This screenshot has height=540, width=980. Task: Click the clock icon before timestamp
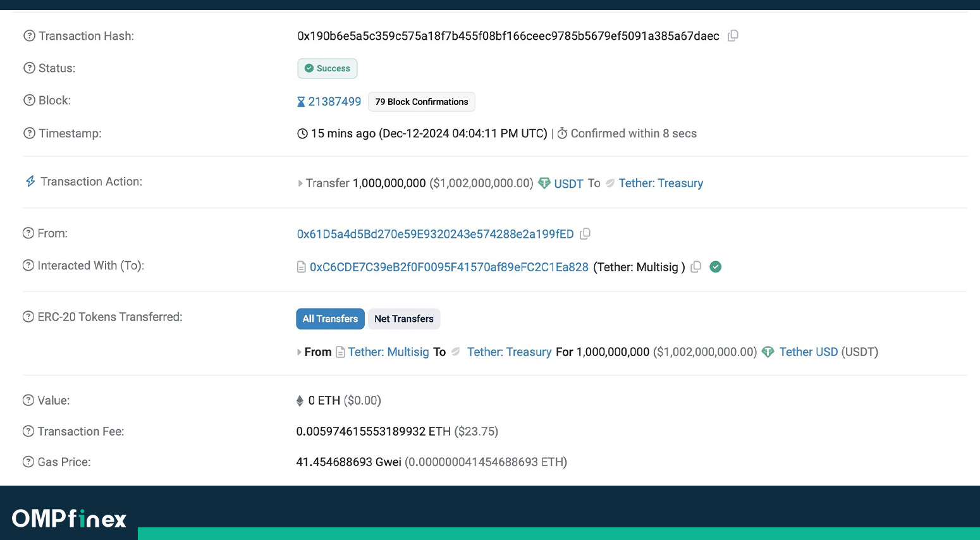click(x=302, y=133)
